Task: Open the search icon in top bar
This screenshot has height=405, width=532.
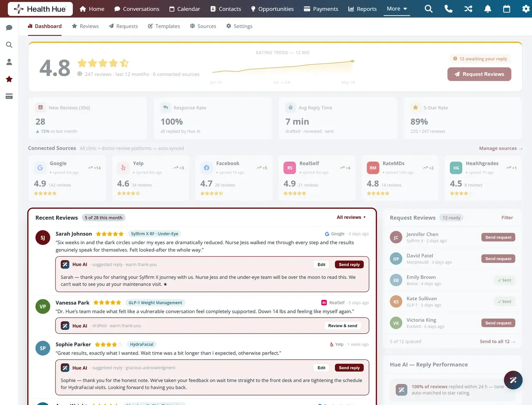Action: point(429,9)
